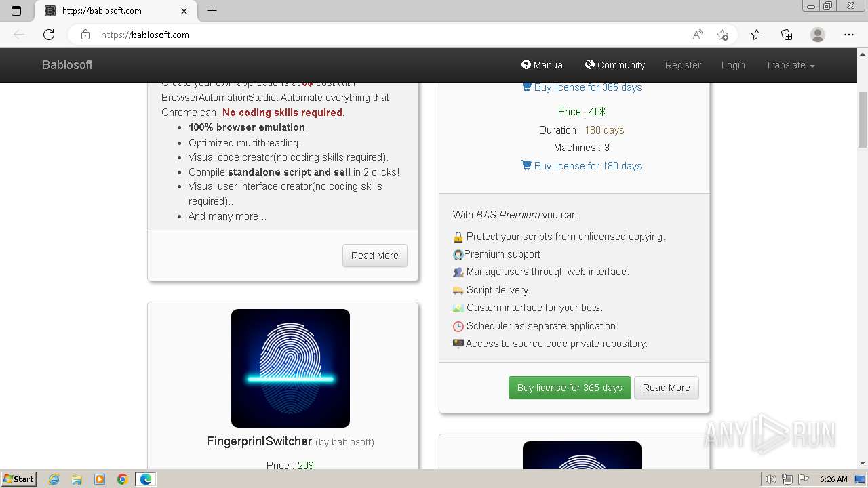Click the Buy license for 365 days link
The image size is (868, 488).
click(582, 87)
